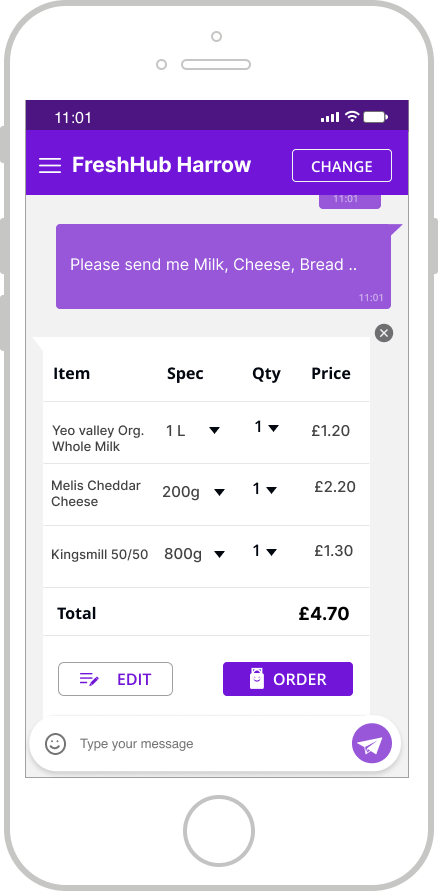Tap the Wi-Fi status icon
The width and height of the screenshot is (438, 891).
tap(352, 116)
